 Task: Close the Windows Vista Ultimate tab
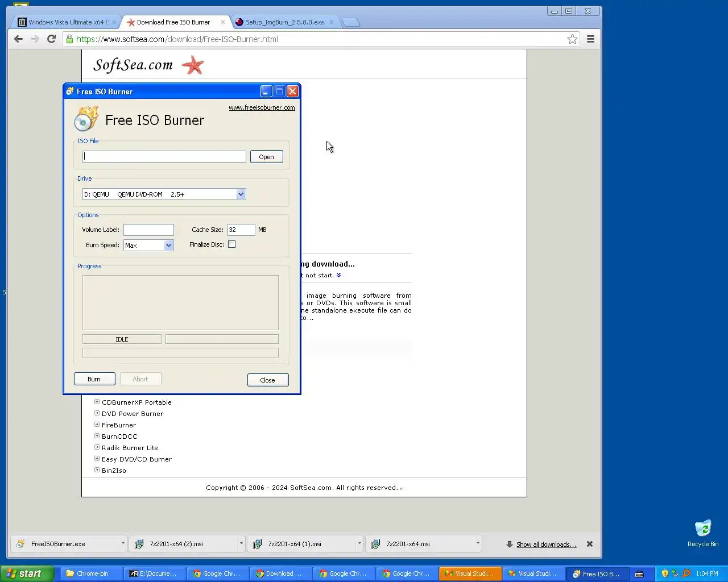click(114, 22)
